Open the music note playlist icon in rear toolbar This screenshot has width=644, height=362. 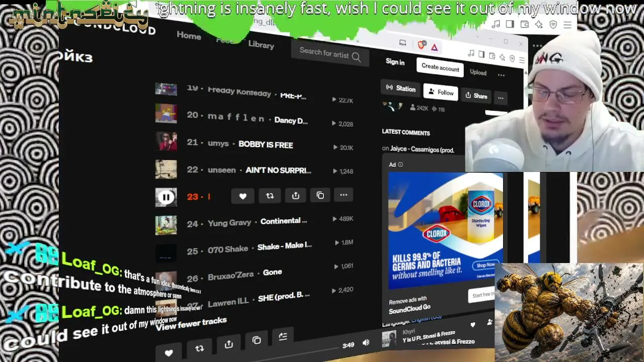496,24
